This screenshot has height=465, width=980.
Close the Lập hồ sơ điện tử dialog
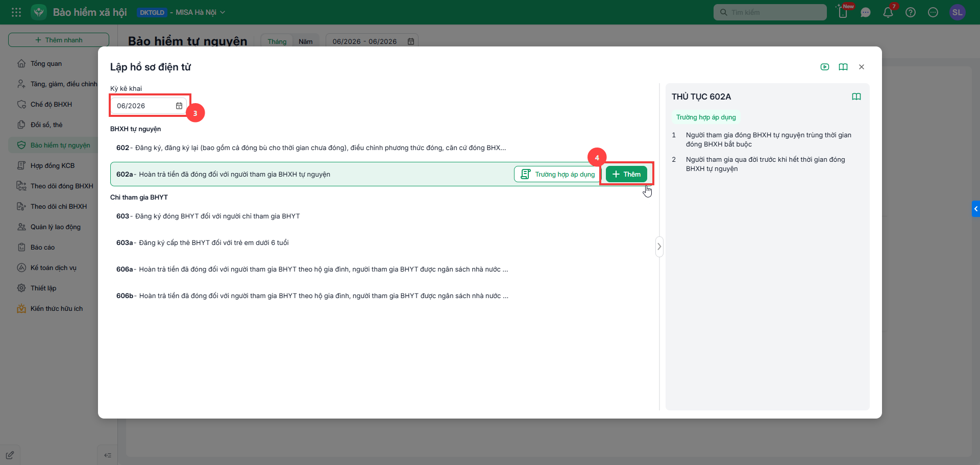(x=862, y=67)
